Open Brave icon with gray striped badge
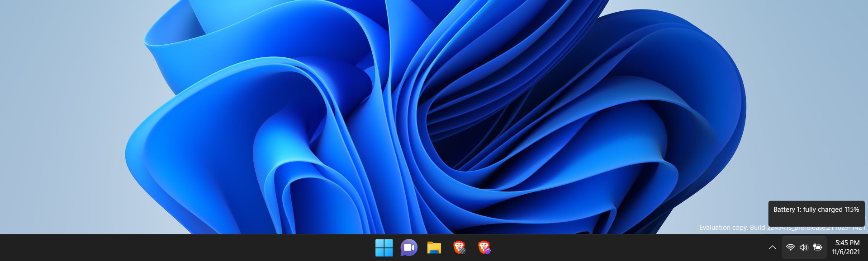Screen dimensions: 868x261 (x=460, y=247)
